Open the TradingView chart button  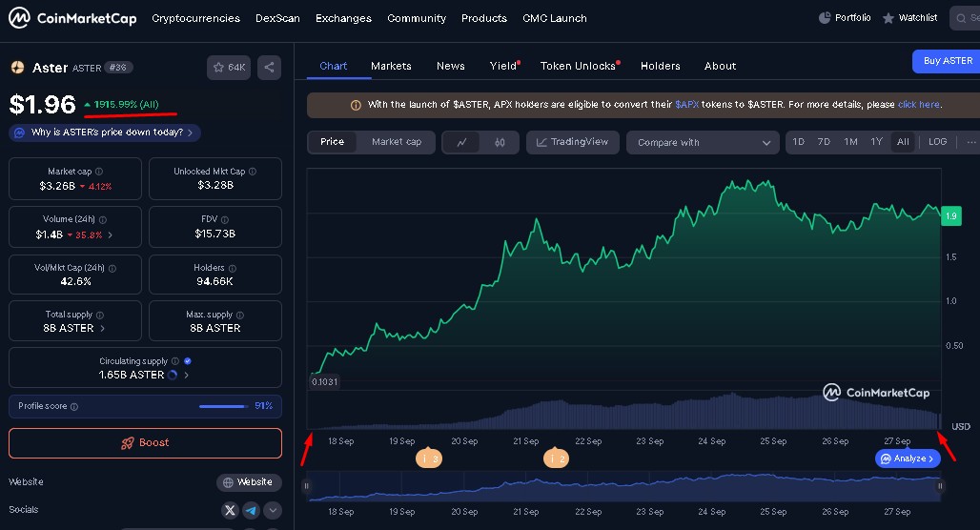[x=573, y=142]
